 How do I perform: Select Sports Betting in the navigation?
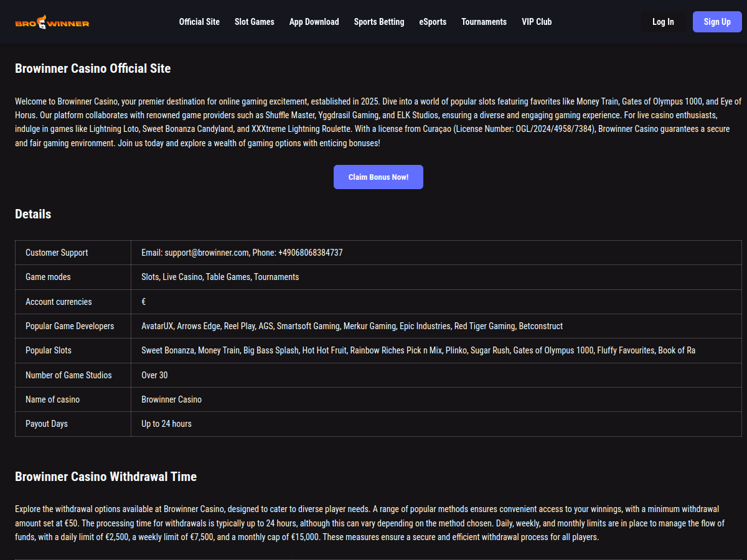(x=379, y=22)
